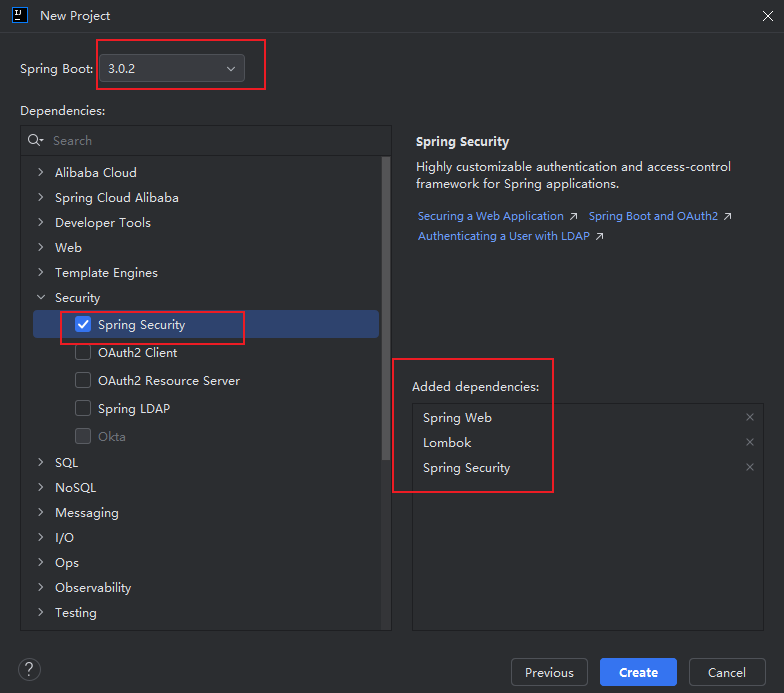Click the IntelliJ IDEA logo icon
Image resolution: width=784 pixels, height=693 pixels.
(20, 16)
